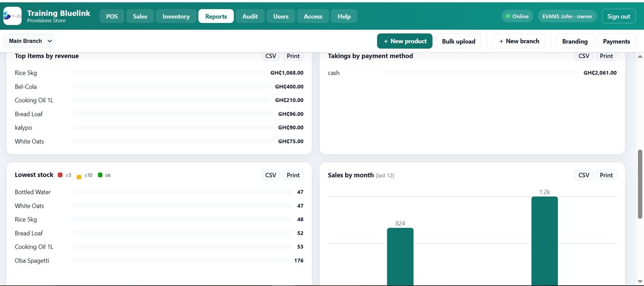
Task: Export Top items by revenue as CSV
Action: tap(271, 56)
